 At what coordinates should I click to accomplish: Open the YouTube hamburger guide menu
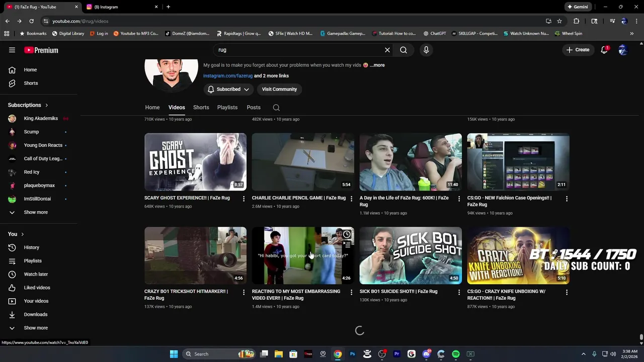click(x=12, y=50)
